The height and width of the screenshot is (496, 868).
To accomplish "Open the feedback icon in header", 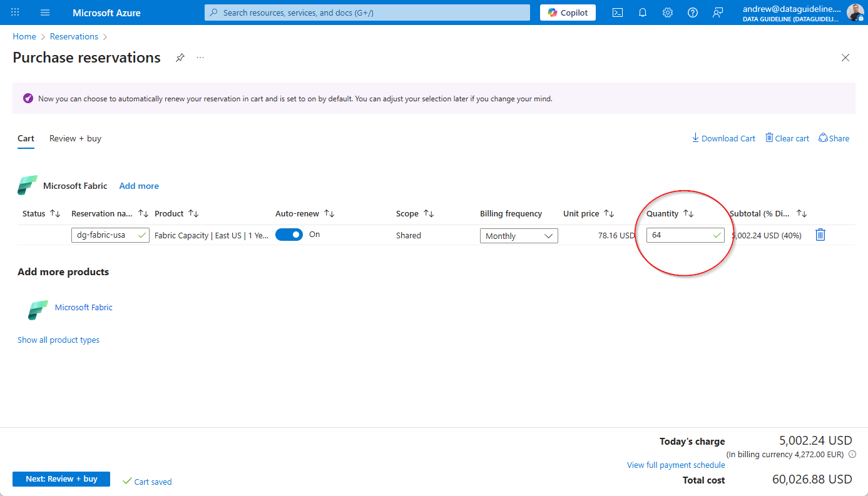I will pyautogui.click(x=718, y=13).
